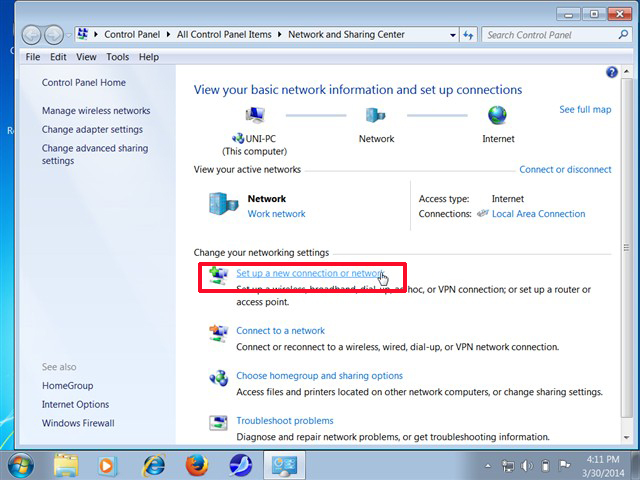640x480 pixels.
Task: Click Set up a new connection or network
Action: (310, 273)
